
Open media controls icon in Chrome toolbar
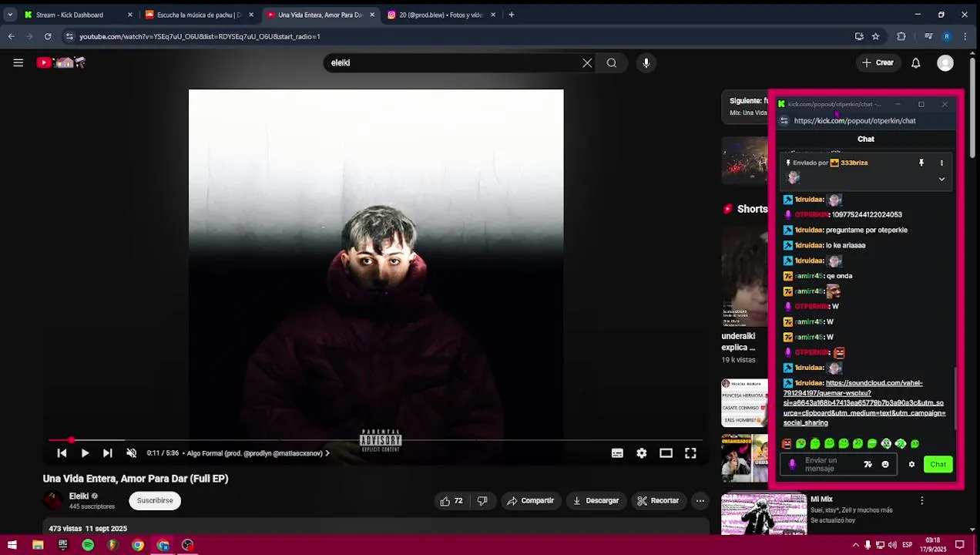[928, 36]
